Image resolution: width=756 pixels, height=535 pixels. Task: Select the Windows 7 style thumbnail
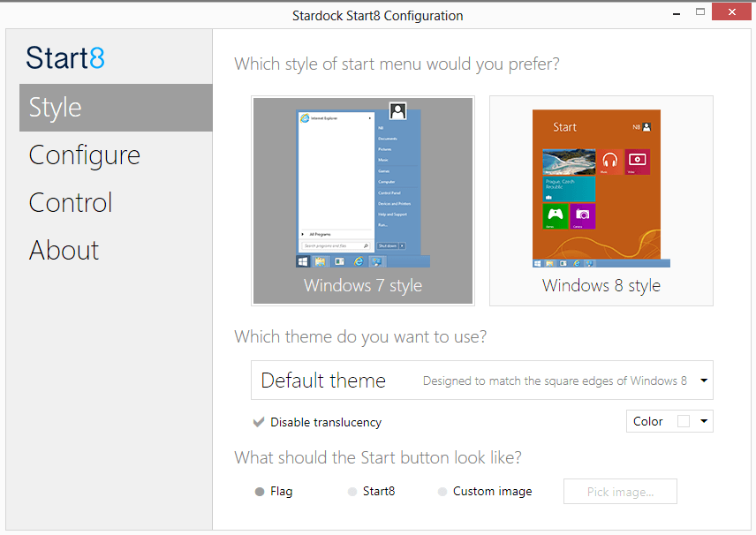362,200
